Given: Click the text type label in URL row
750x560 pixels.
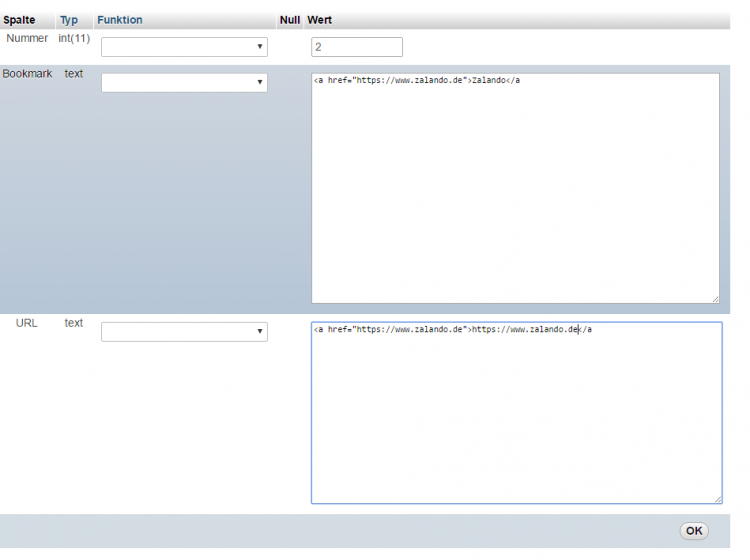Looking at the screenshot, I should coord(74,323).
